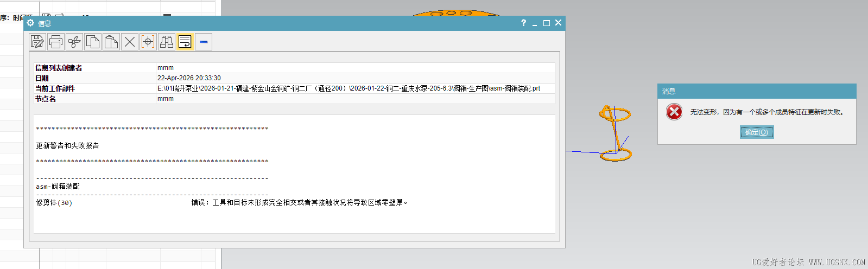Cut text with the scissors icon
Screen dimensions: 868x269
click(74, 42)
